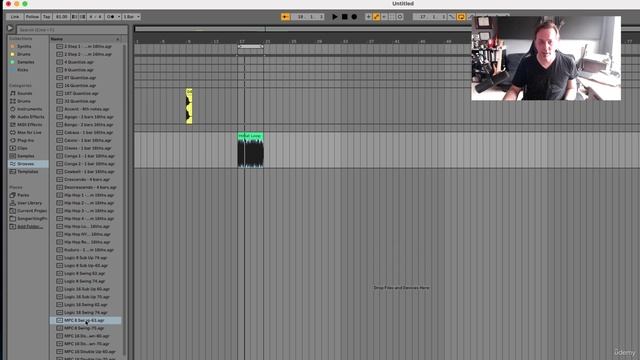Open the 1 Bar quantization dropdown

(131, 17)
